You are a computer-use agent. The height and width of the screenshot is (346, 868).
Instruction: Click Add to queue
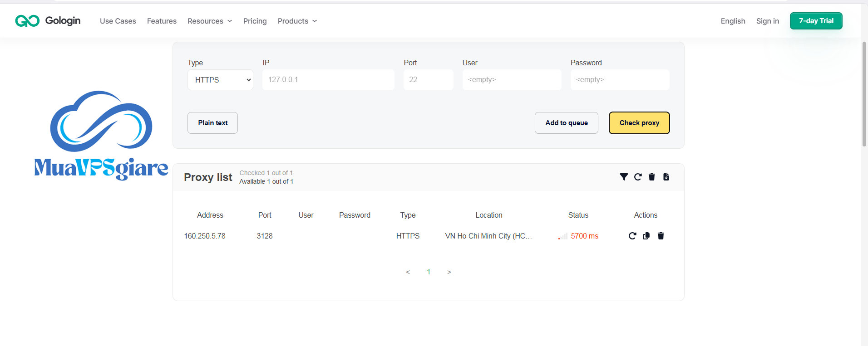[567, 123]
